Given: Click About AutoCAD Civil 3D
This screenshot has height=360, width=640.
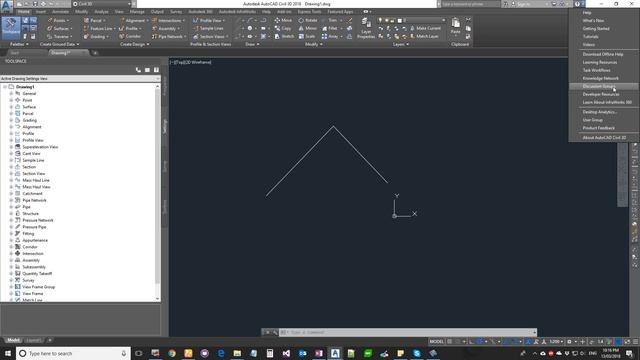Looking at the screenshot, I should (x=604, y=138).
